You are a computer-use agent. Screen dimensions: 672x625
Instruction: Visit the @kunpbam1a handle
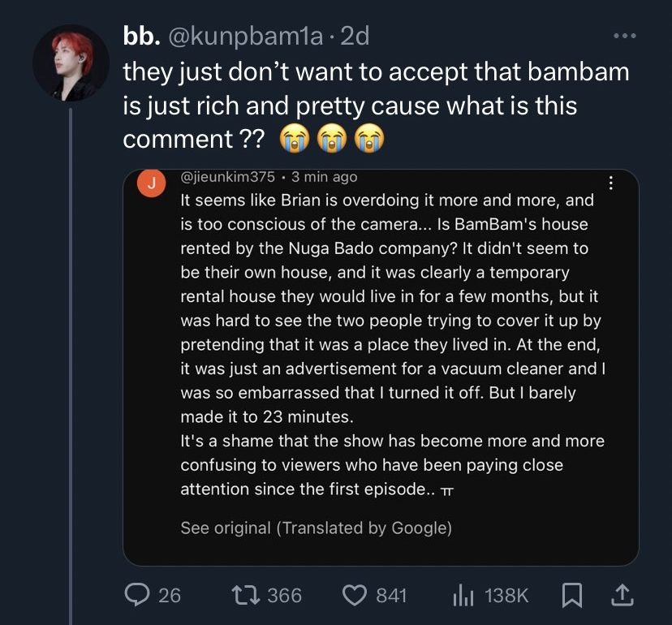point(246,37)
